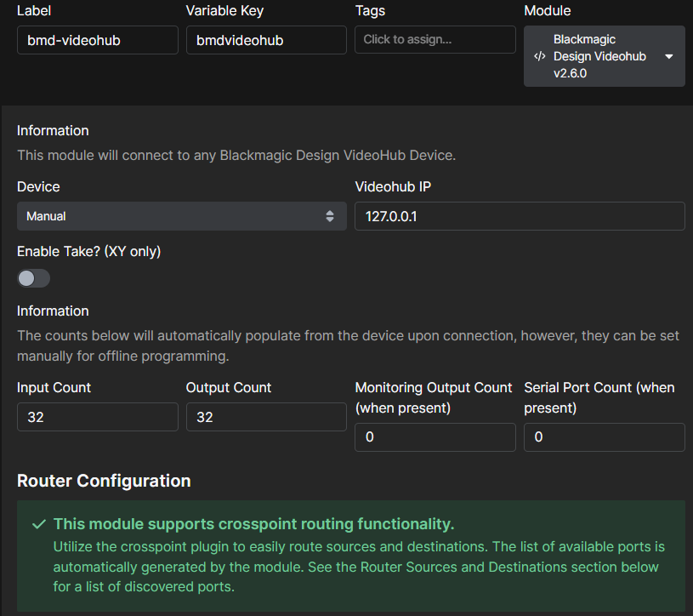This screenshot has width=693, height=616.
Task: Click the Input Count field
Action: coord(98,417)
